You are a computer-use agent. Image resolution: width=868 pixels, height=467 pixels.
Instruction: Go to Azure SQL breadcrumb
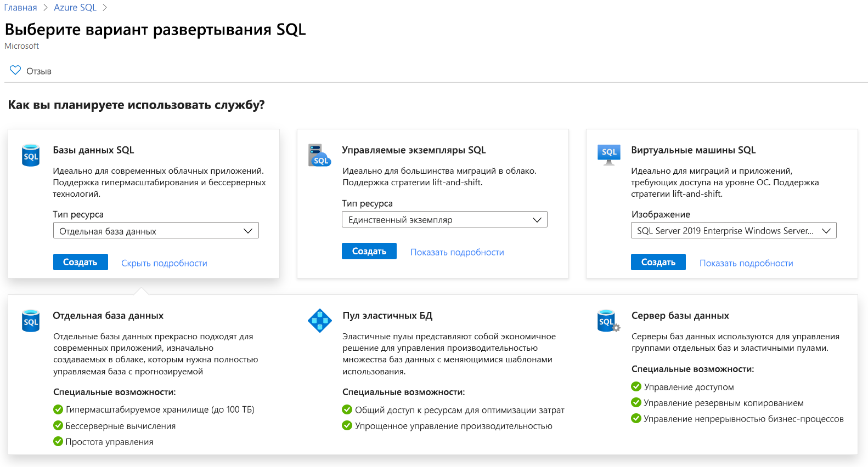(75, 8)
